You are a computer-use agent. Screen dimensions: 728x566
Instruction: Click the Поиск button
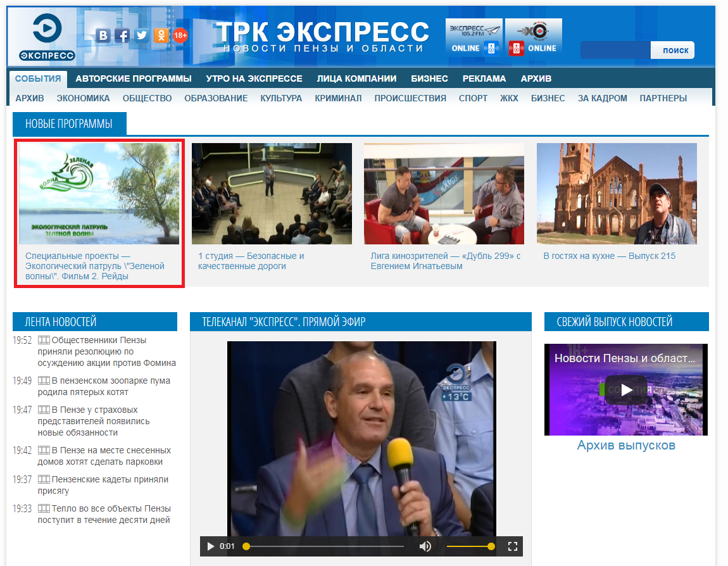(x=675, y=50)
